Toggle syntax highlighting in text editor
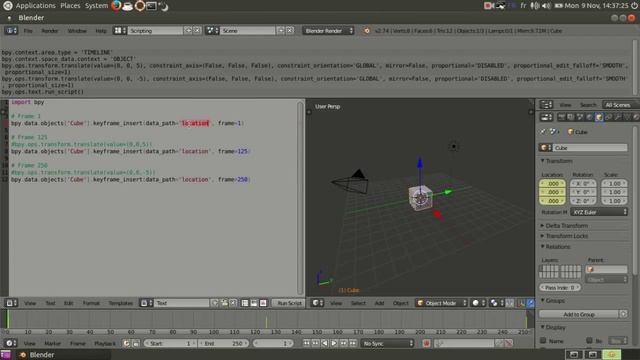Screen dimensions: 640x360 [x=263, y=303]
